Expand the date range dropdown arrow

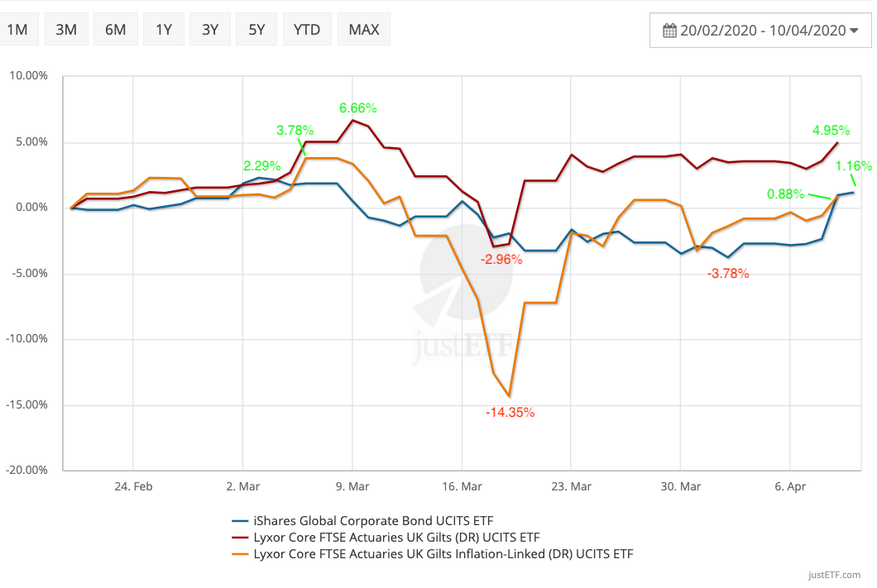[x=855, y=31]
